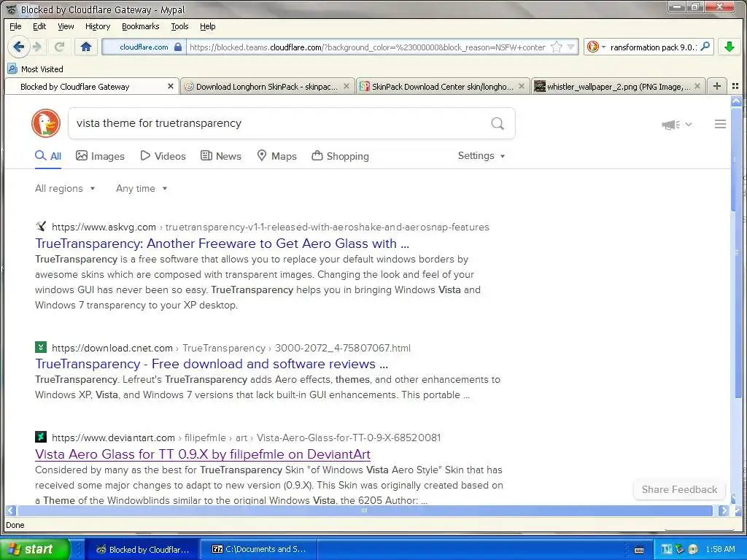Open the browser home page icon
The height and width of the screenshot is (560, 747).
tap(86, 47)
